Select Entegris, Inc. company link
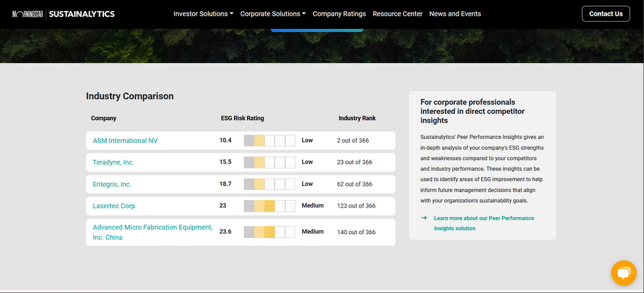Screen dimensions: 644x293 point(112,184)
